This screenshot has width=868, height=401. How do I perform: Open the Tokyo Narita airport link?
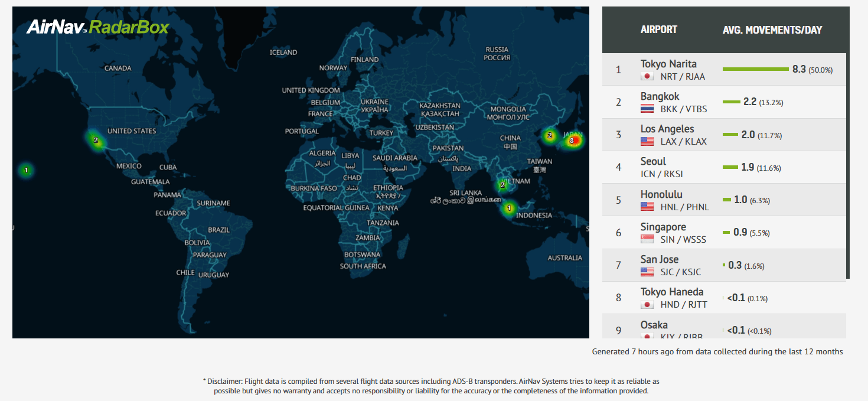[x=668, y=64]
